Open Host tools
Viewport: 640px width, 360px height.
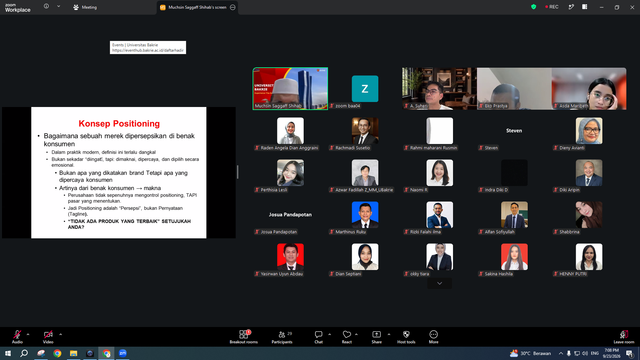(x=406, y=337)
